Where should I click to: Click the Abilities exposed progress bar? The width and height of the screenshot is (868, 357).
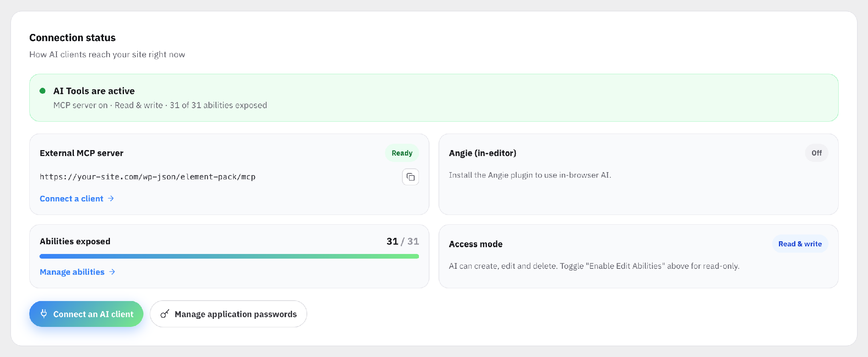coord(229,256)
